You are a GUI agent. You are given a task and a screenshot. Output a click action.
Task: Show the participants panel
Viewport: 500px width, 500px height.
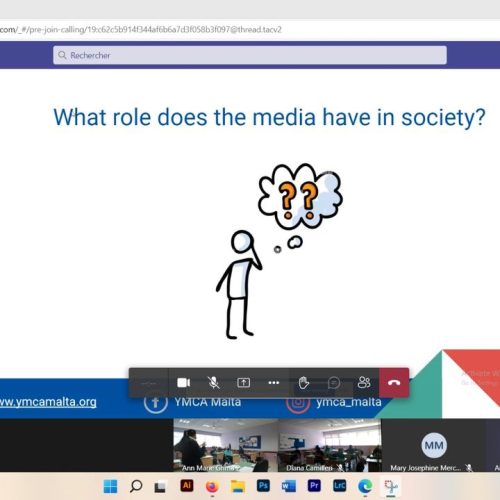[x=364, y=382]
